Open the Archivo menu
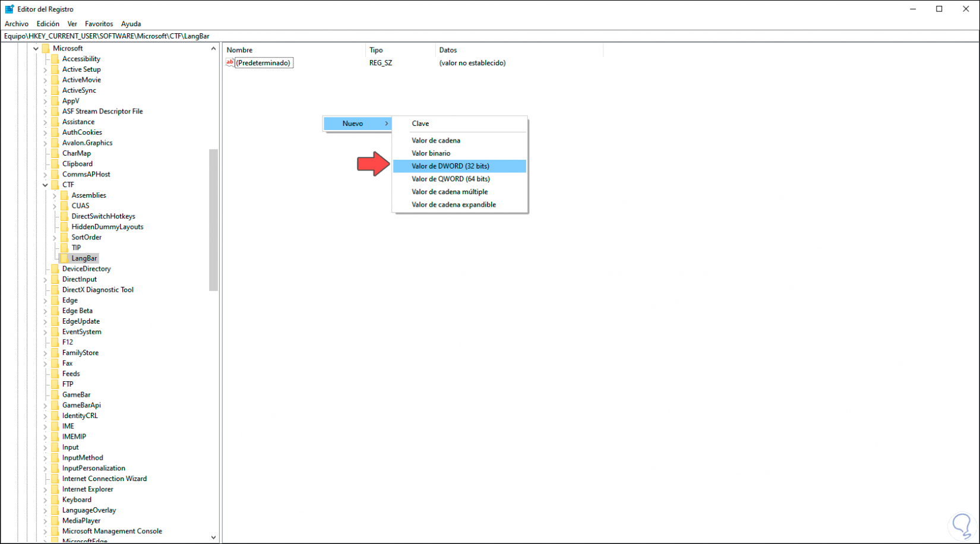Viewport: 980px width, 544px height. [x=17, y=24]
